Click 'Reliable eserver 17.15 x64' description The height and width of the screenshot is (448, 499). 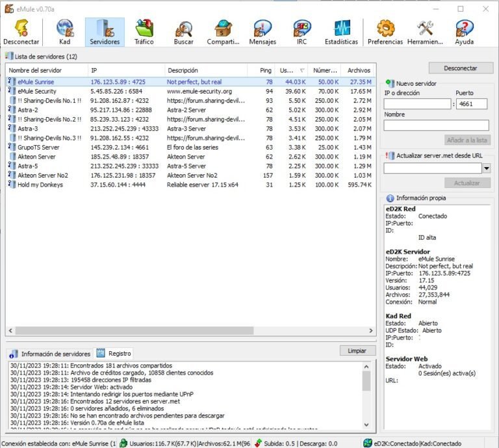[x=203, y=185]
